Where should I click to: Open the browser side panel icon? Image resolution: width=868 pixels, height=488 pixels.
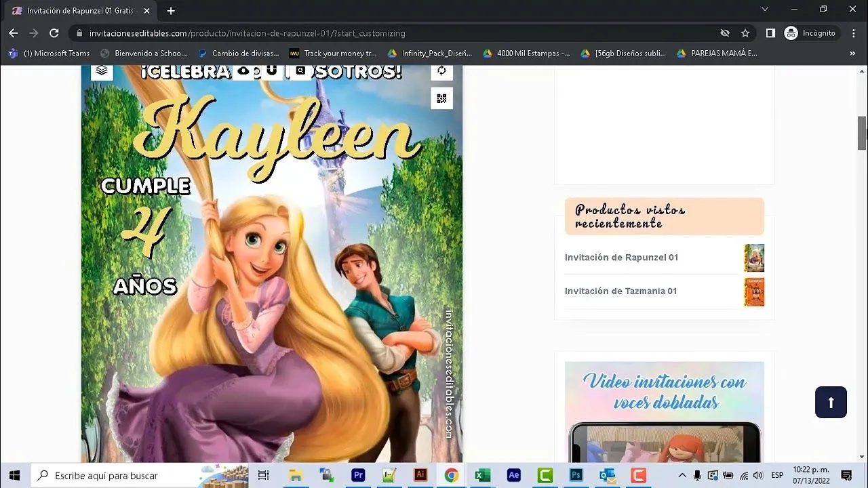[770, 33]
